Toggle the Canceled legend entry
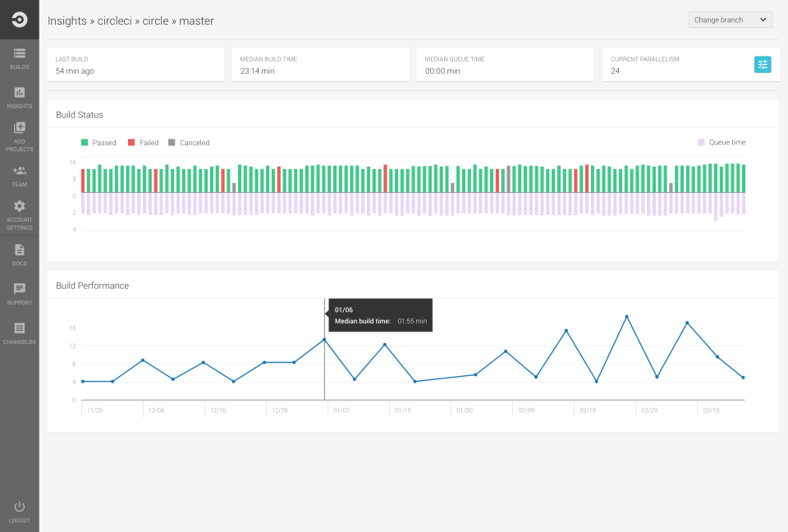788x532 pixels. pos(188,142)
